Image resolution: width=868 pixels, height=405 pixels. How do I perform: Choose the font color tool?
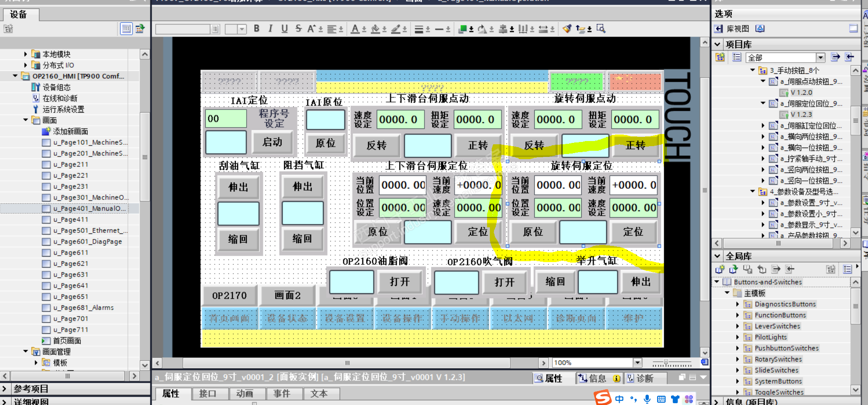(x=358, y=29)
